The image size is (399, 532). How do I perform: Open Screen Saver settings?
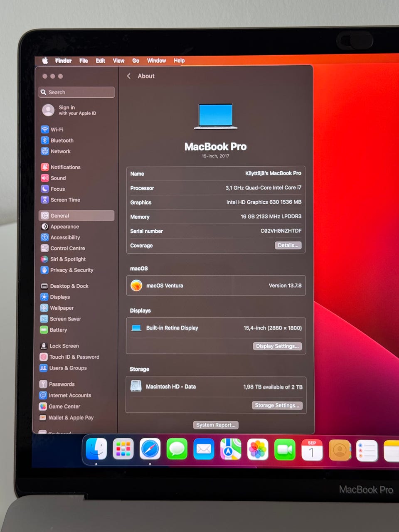(61, 319)
